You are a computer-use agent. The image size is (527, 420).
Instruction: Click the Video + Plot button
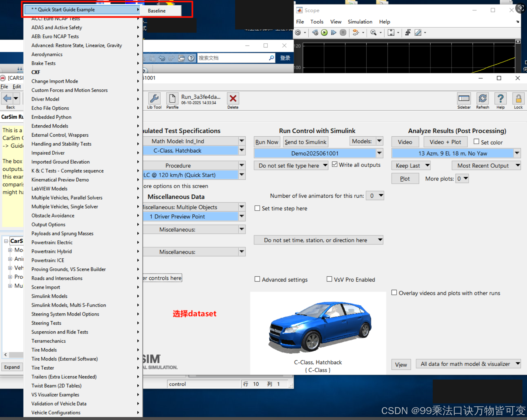pyautogui.click(x=445, y=142)
